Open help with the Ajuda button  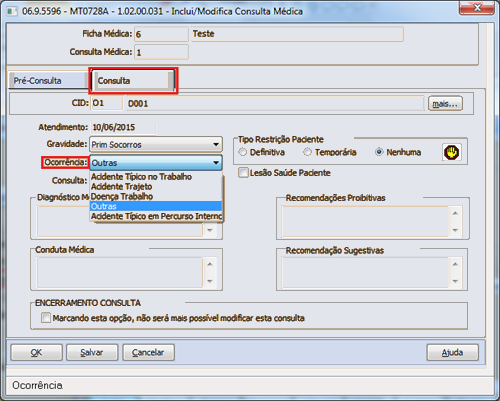tap(452, 352)
